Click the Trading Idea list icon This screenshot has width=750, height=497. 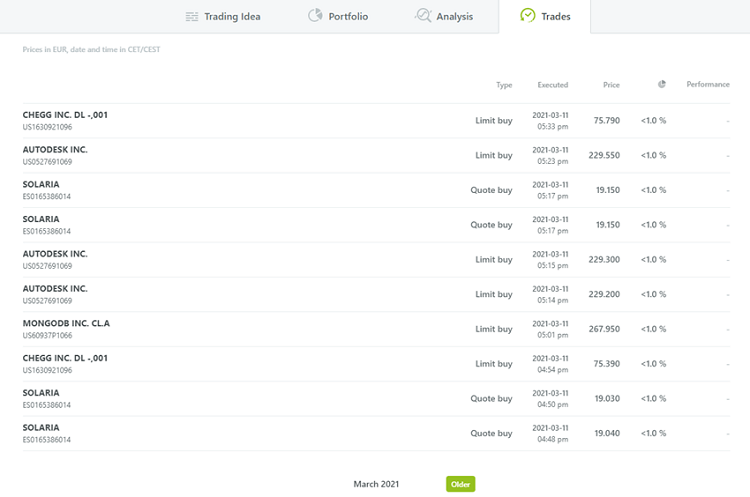point(192,17)
